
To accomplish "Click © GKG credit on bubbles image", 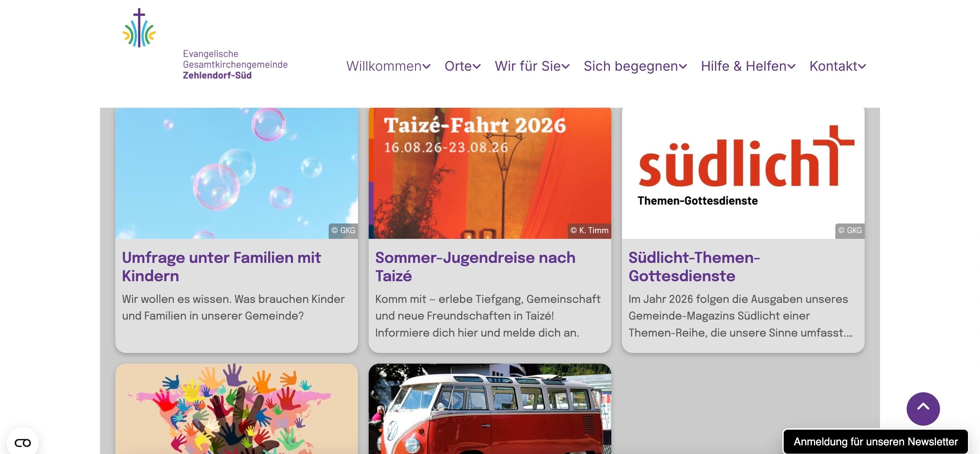I will click(343, 231).
